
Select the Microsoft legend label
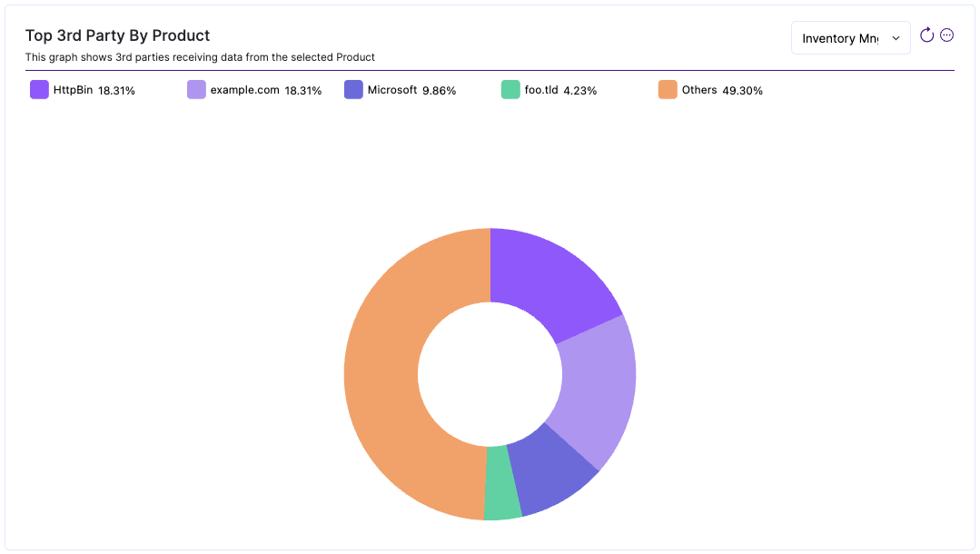tap(391, 90)
